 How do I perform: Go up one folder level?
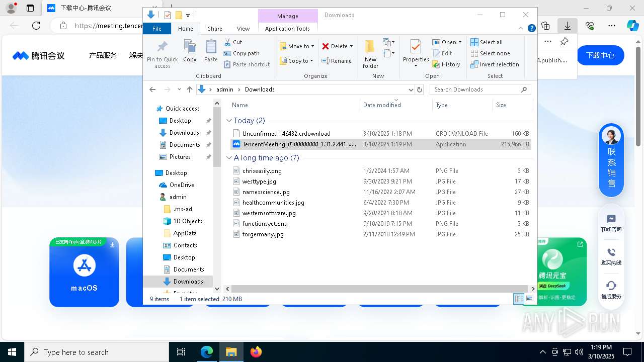coord(190,89)
